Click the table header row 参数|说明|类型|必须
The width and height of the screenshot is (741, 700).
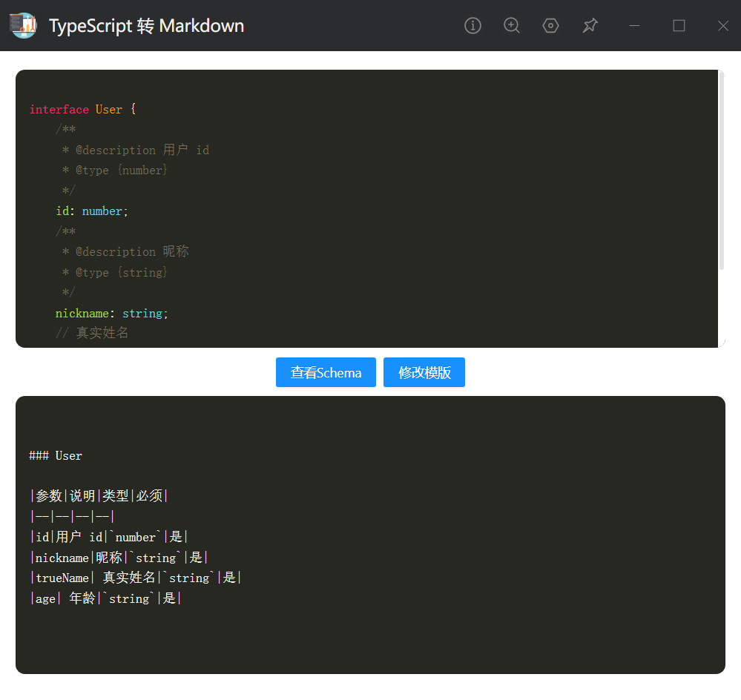(99, 496)
